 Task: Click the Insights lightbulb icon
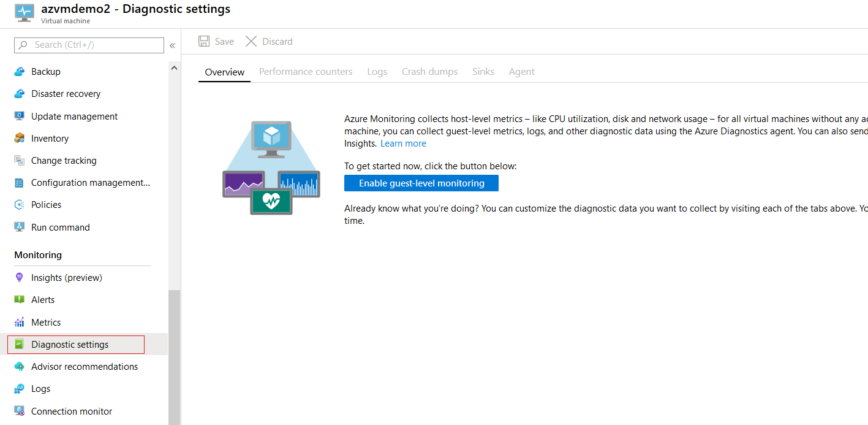19,278
